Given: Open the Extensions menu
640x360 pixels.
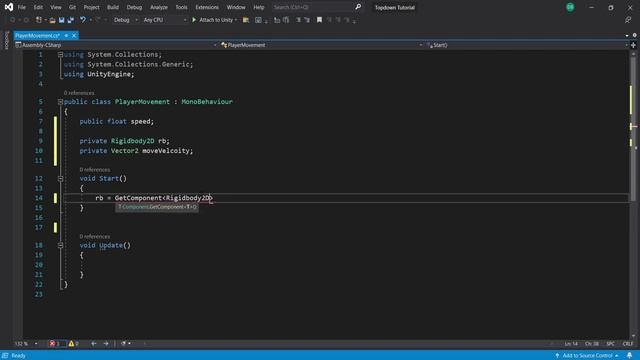Looking at the screenshot, I should tap(207, 7).
